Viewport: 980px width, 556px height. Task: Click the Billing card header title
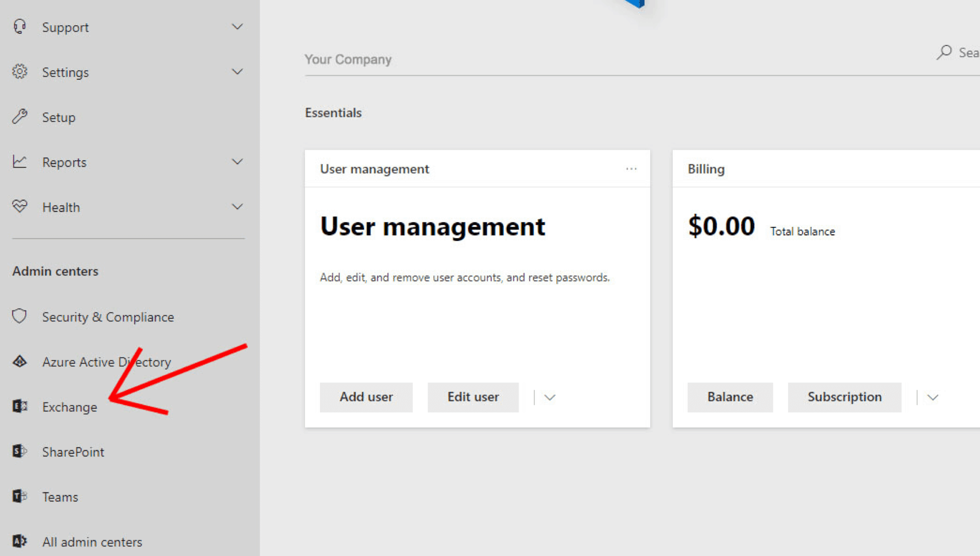click(706, 169)
